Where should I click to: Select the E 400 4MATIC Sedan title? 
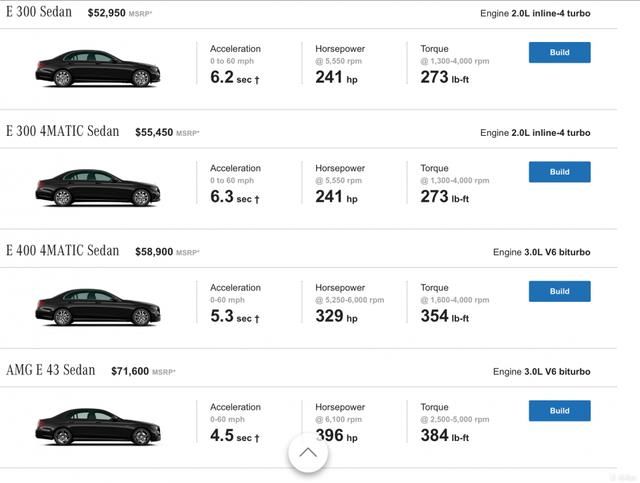(x=62, y=251)
